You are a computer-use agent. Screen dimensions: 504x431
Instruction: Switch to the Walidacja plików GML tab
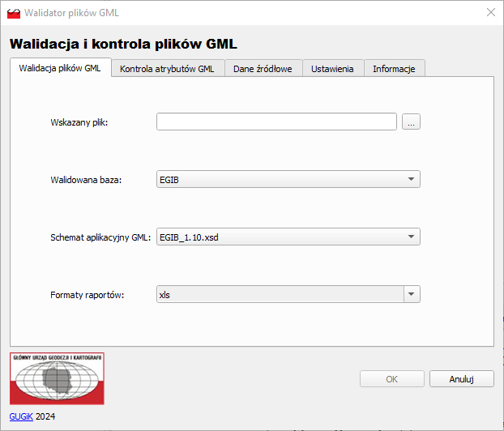coord(60,69)
